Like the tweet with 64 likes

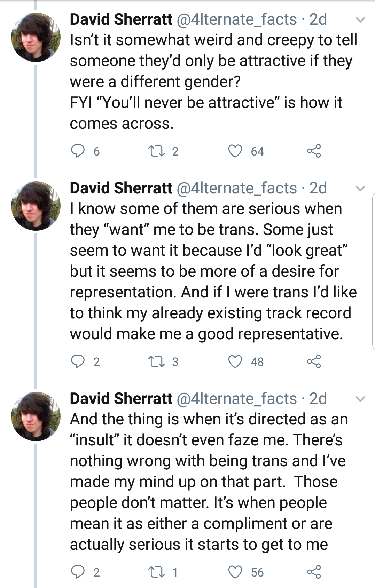pos(235,151)
